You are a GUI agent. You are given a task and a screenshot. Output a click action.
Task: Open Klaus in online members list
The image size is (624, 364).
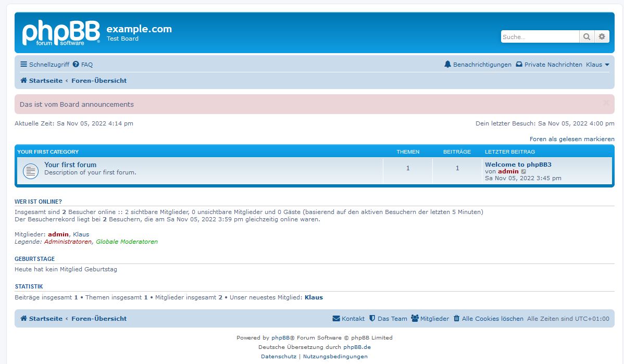(81, 234)
